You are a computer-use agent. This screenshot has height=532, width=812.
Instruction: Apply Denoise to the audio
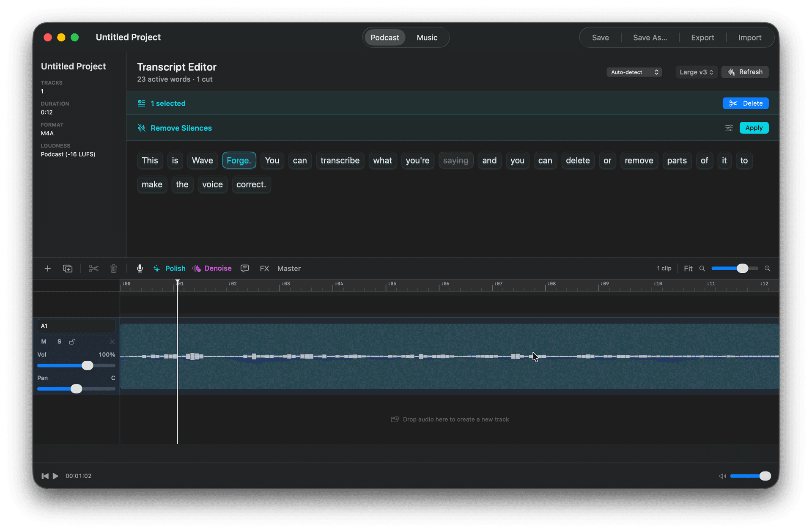212,269
